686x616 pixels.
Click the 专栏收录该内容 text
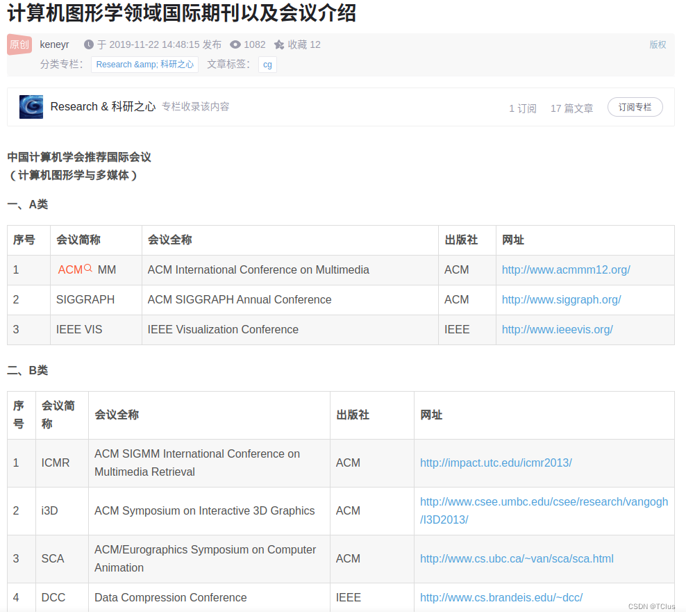pyautogui.click(x=196, y=107)
